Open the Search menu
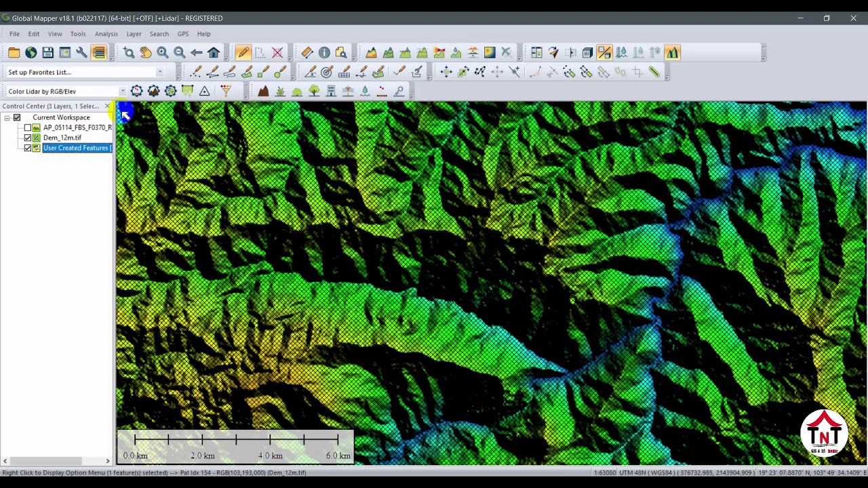 tap(159, 34)
